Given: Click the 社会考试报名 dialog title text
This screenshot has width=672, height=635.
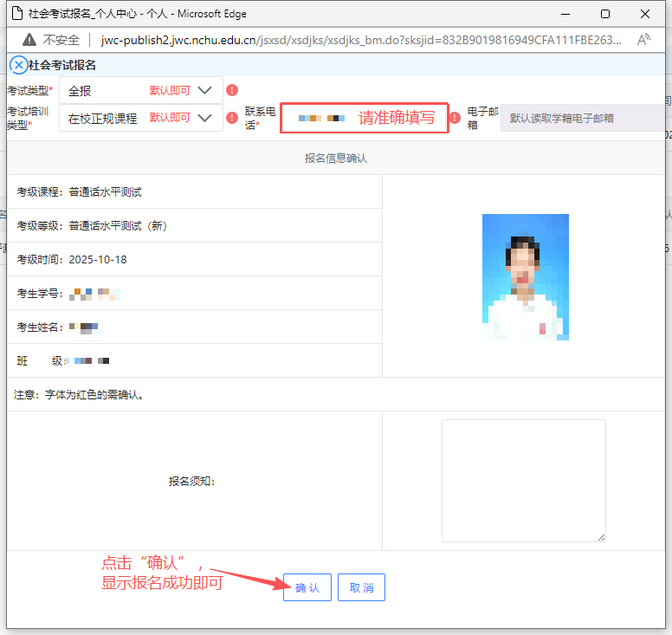Looking at the screenshot, I should [x=62, y=65].
